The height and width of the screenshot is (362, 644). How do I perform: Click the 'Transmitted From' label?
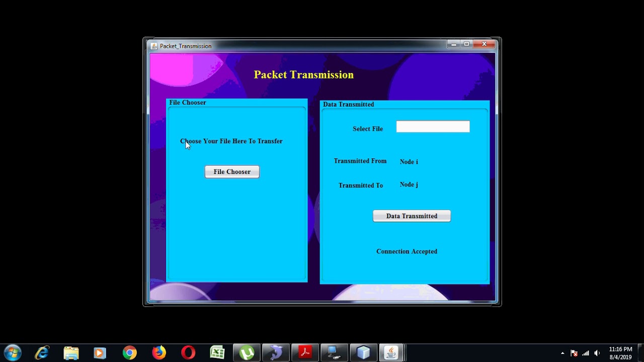pos(360,161)
